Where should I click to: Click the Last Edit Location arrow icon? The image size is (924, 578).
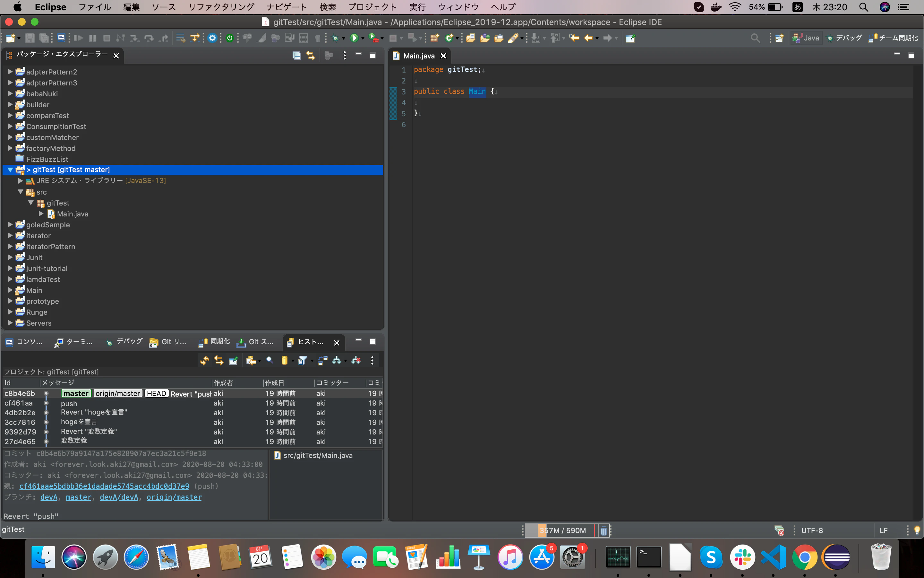coord(574,38)
